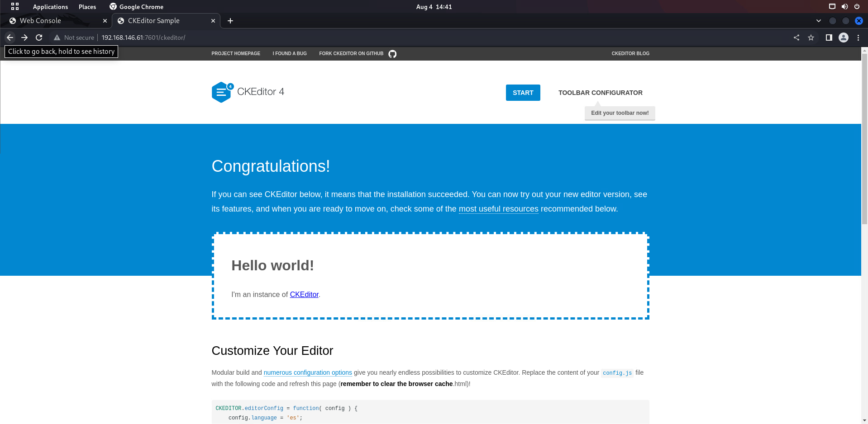This screenshot has width=868, height=424.
Task: Close the Web Console tab
Action: [105, 21]
